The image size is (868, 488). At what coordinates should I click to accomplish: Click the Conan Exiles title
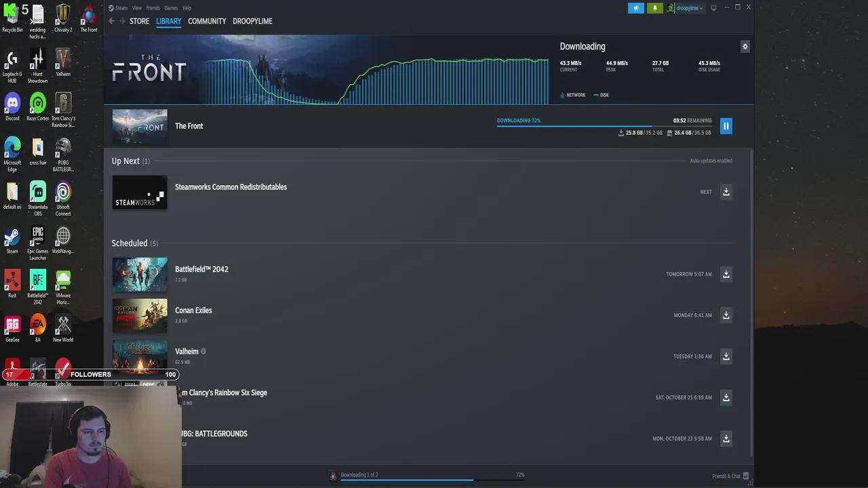click(193, 310)
